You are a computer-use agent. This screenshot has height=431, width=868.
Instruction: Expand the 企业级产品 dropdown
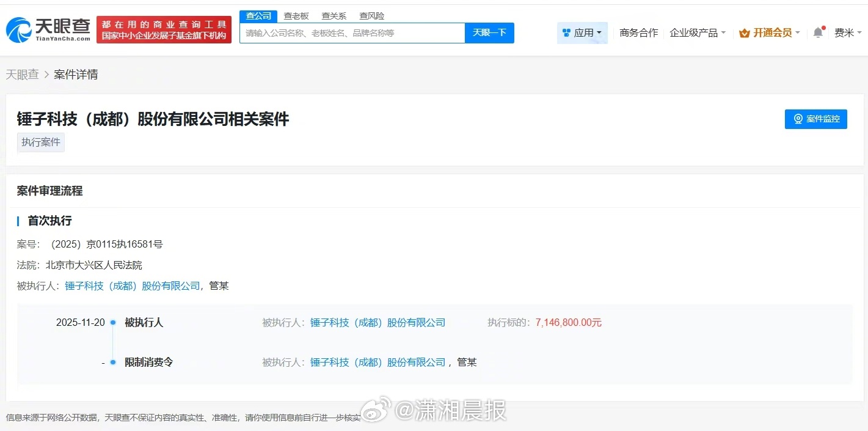coord(698,33)
